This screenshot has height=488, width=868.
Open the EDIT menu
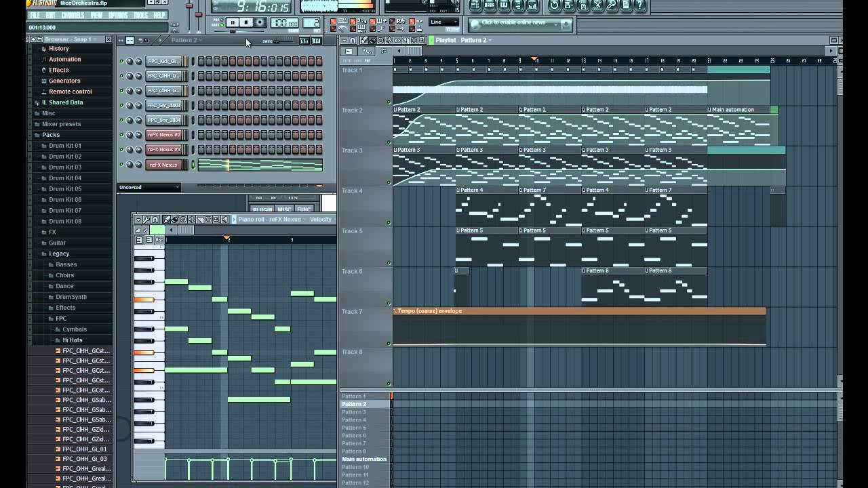click(x=52, y=15)
